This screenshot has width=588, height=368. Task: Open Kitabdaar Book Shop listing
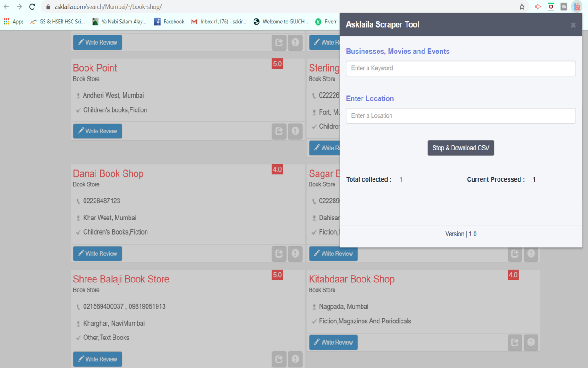coord(352,279)
